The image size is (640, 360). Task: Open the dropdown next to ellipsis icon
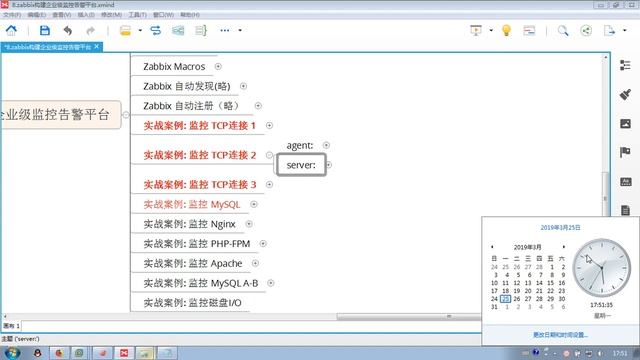coord(240,30)
